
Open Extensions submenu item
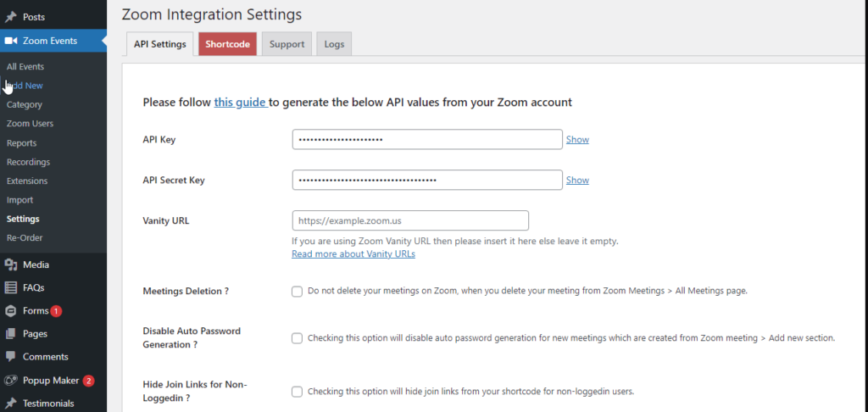(x=27, y=181)
